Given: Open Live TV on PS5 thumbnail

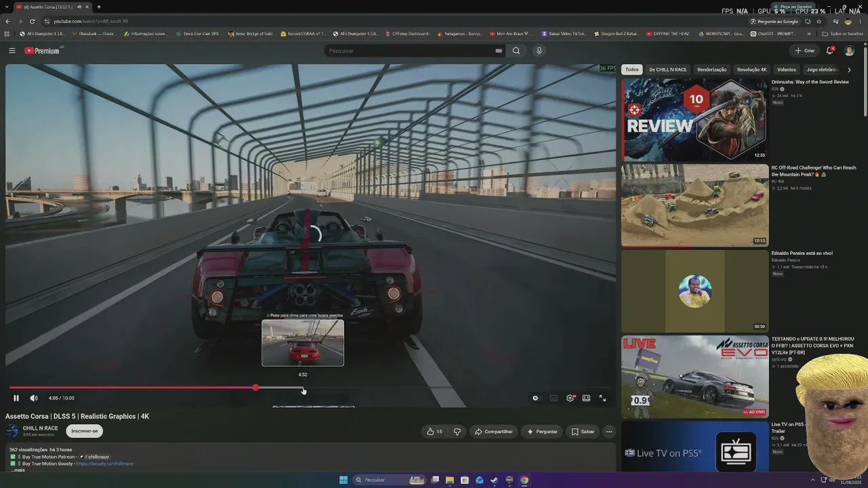Looking at the screenshot, I should [x=694, y=447].
